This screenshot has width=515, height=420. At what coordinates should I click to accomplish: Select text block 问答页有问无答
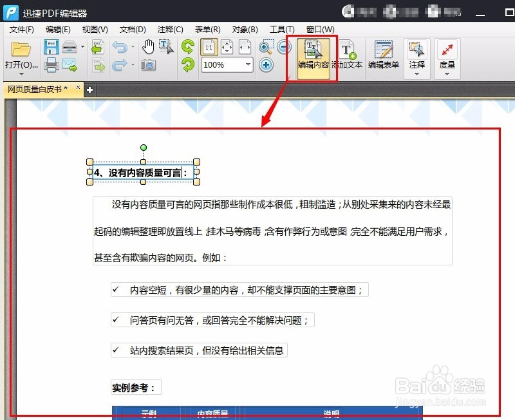point(212,320)
